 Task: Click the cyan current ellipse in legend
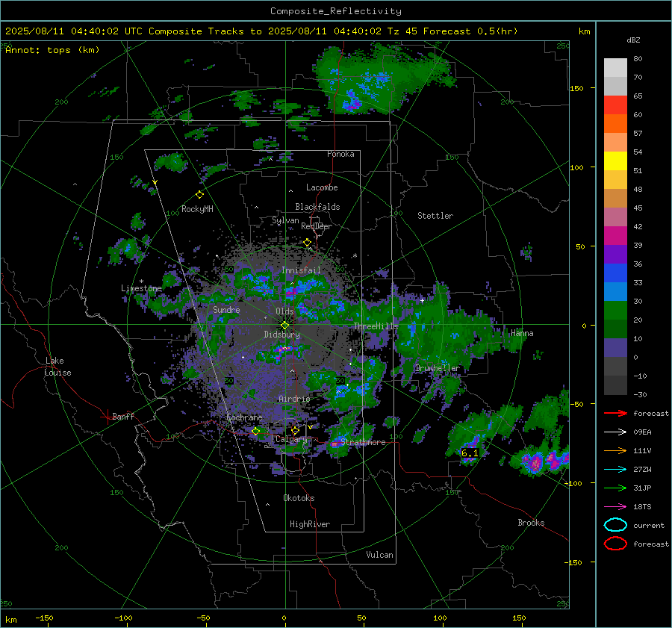coord(615,525)
